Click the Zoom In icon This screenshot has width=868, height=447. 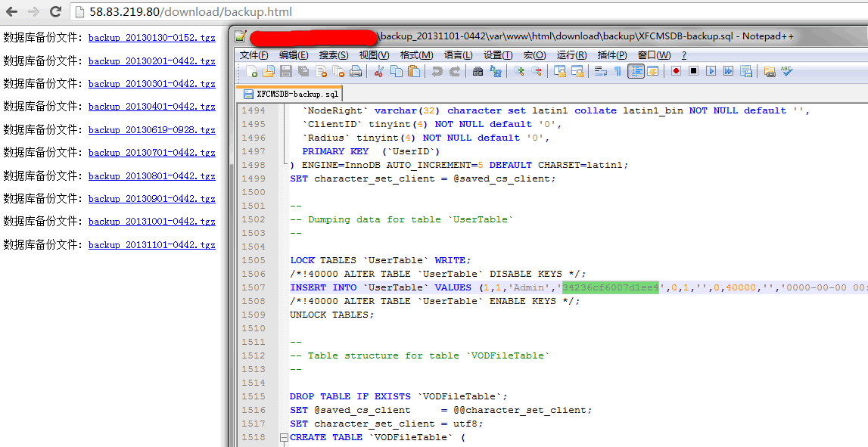(x=518, y=71)
